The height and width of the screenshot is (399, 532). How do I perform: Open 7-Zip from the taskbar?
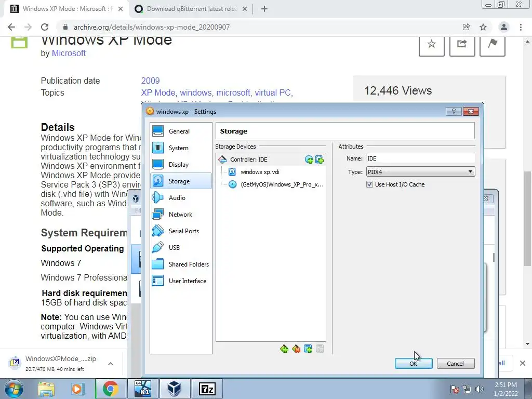pos(207,389)
